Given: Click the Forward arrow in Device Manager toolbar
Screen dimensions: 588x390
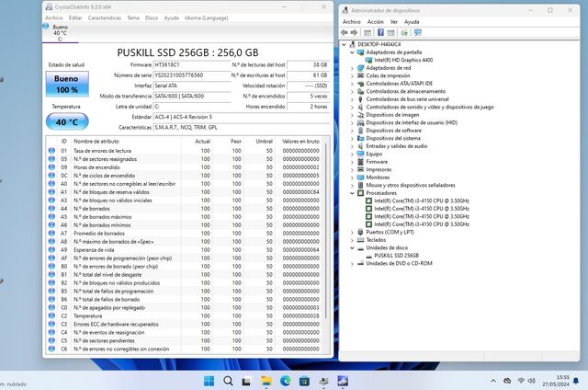Looking at the screenshot, I should (x=354, y=33).
